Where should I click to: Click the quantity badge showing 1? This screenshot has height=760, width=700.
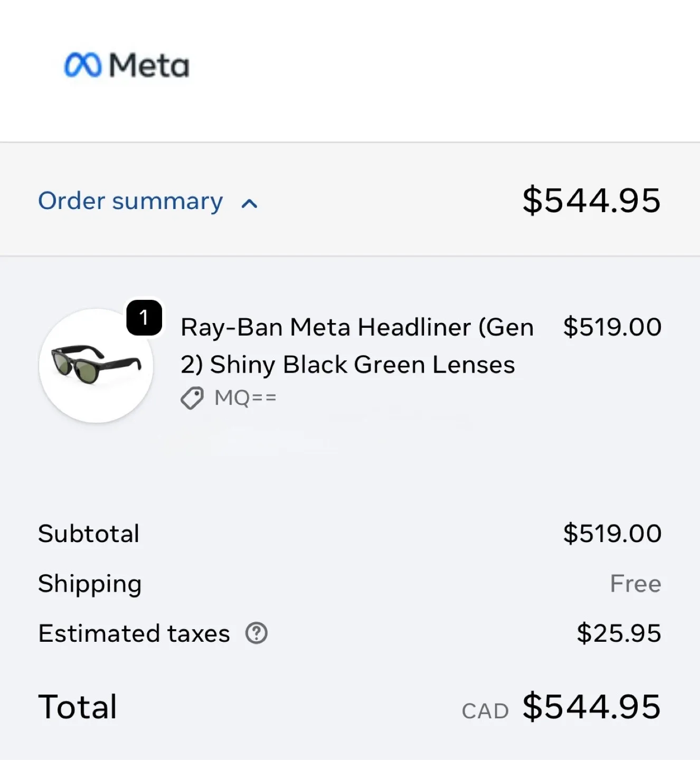point(144,316)
